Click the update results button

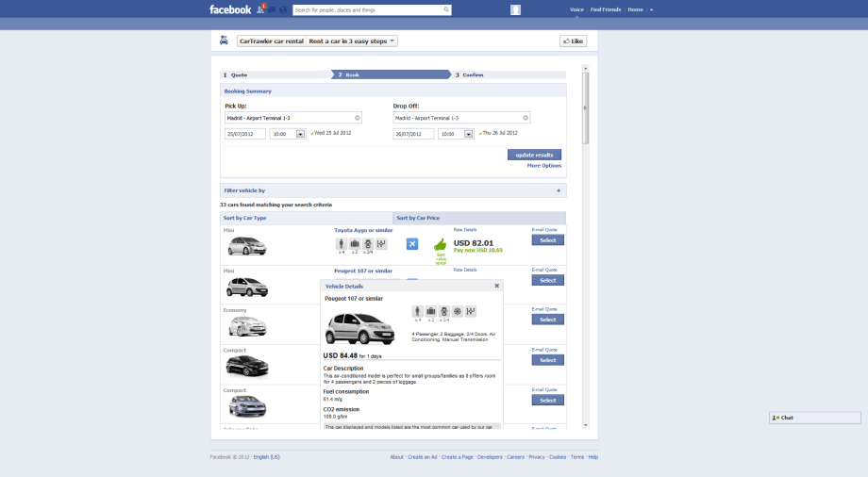click(534, 155)
